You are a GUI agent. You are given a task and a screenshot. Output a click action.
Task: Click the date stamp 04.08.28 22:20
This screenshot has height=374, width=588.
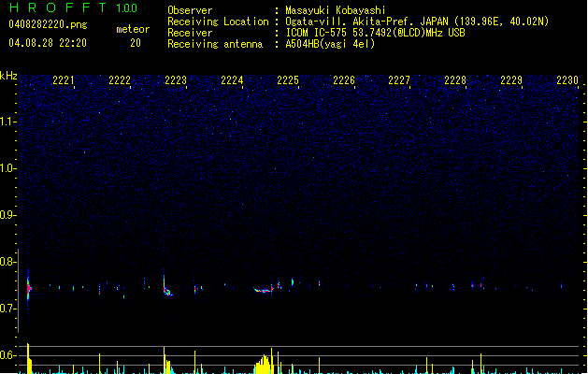[x=48, y=43]
